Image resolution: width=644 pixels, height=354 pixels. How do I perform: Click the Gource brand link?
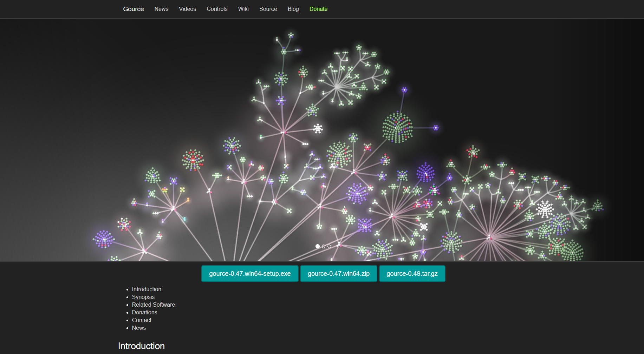click(133, 9)
